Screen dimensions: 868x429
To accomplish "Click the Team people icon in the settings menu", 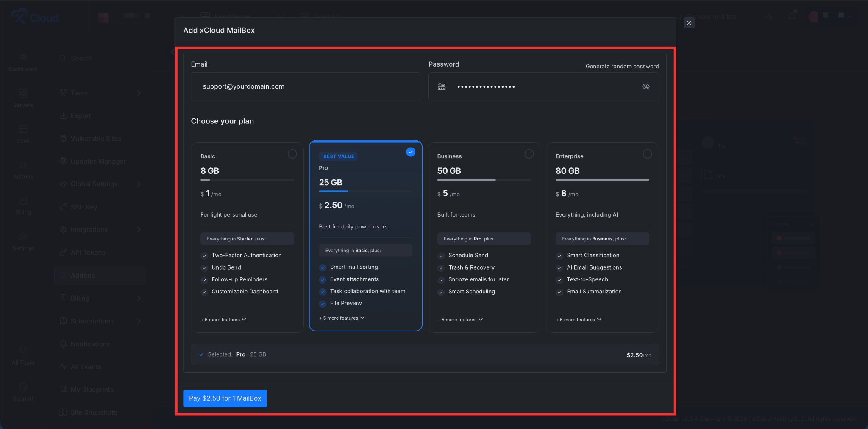I will 63,93.
